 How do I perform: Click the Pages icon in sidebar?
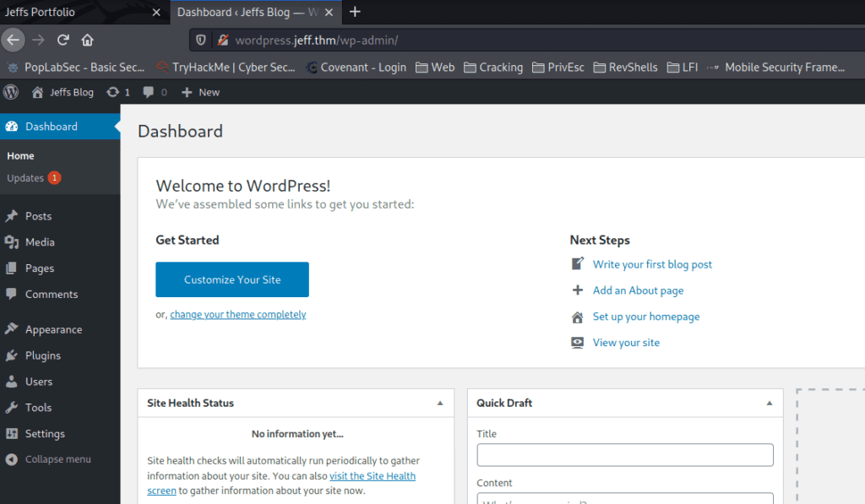point(12,268)
